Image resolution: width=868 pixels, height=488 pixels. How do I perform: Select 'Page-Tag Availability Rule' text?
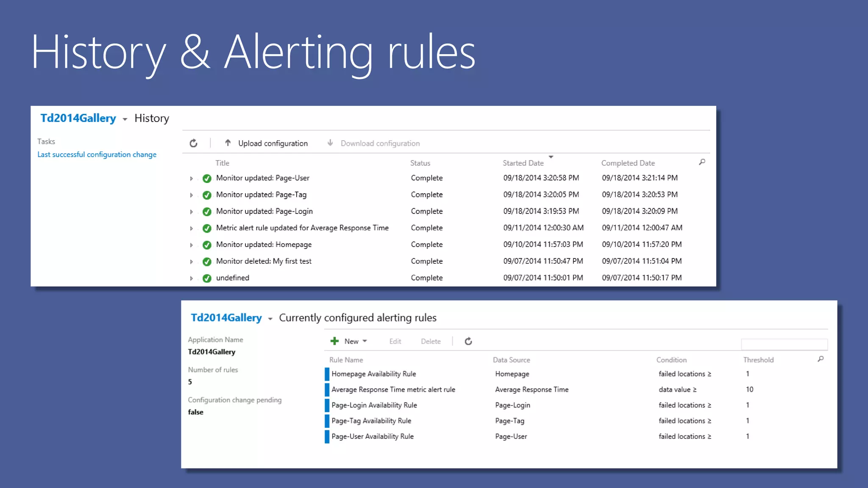click(371, 421)
